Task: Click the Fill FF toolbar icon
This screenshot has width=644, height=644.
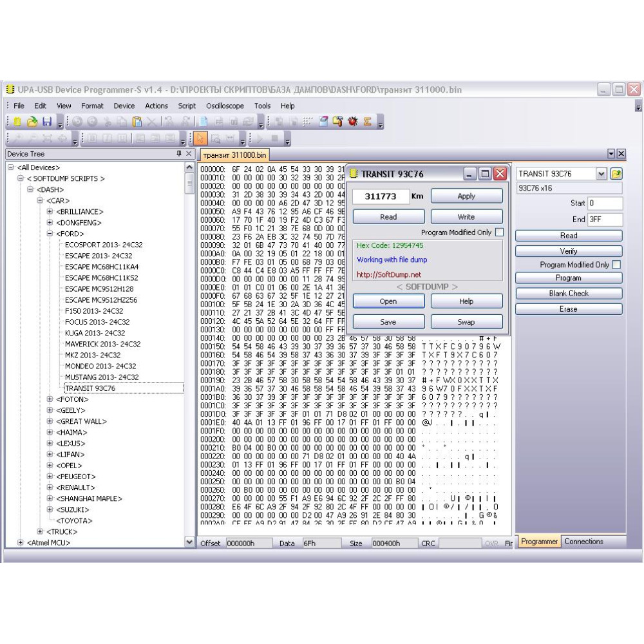Action: coord(218,122)
